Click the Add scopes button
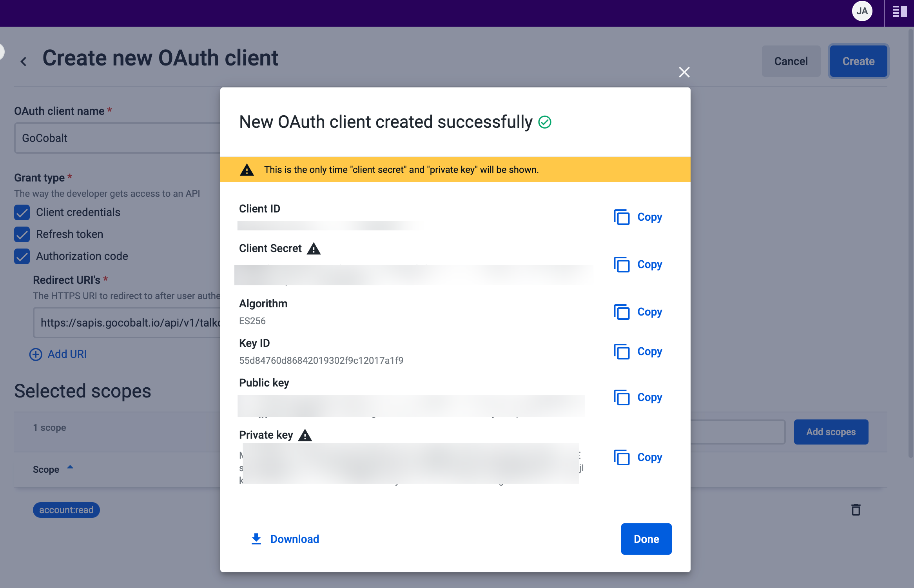The height and width of the screenshot is (588, 914). point(831,432)
